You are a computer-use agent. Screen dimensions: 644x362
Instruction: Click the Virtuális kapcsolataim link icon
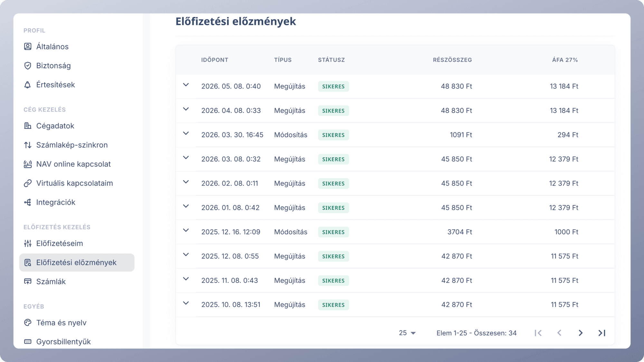click(28, 183)
